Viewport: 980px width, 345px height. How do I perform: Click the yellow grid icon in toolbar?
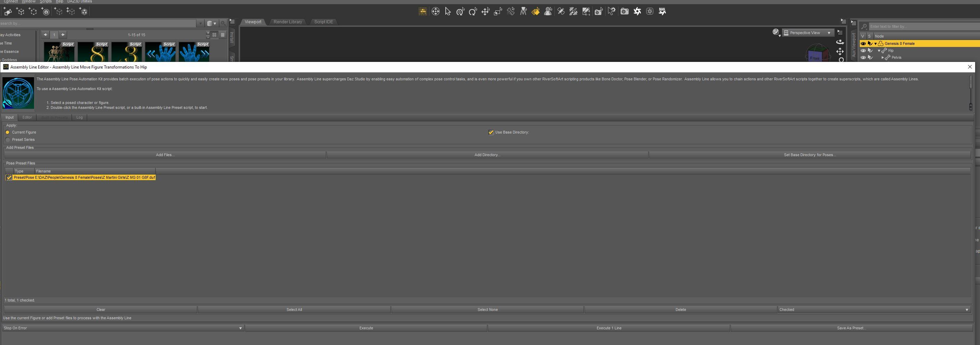pyautogui.click(x=423, y=11)
